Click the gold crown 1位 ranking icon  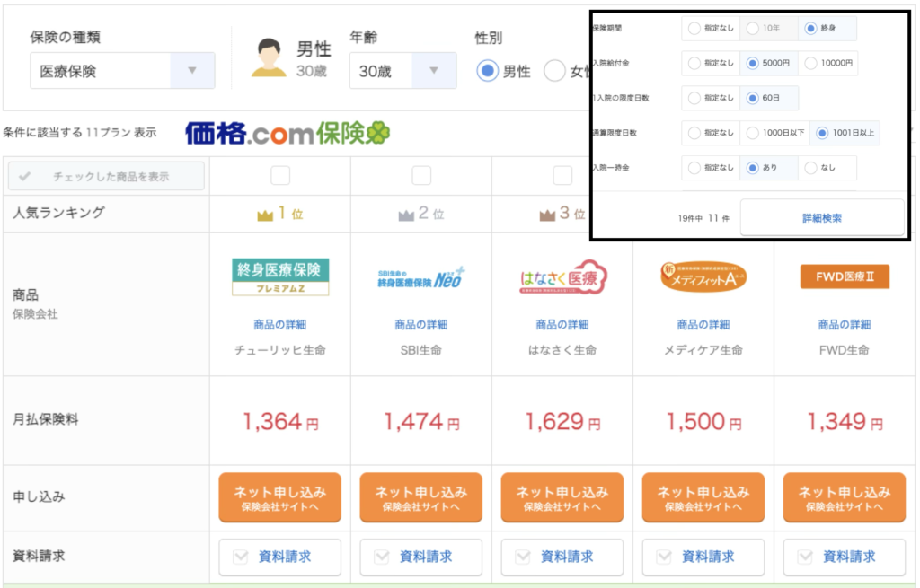[264, 215]
